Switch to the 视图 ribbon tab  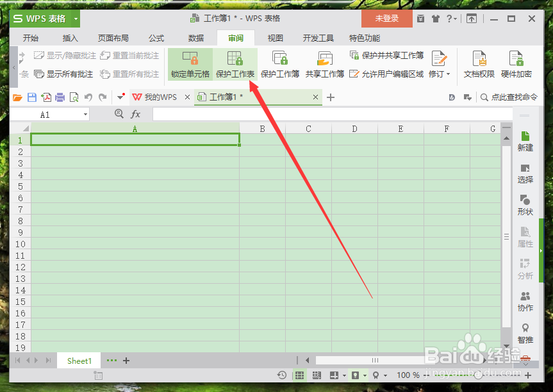pyautogui.click(x=275, y=38)
